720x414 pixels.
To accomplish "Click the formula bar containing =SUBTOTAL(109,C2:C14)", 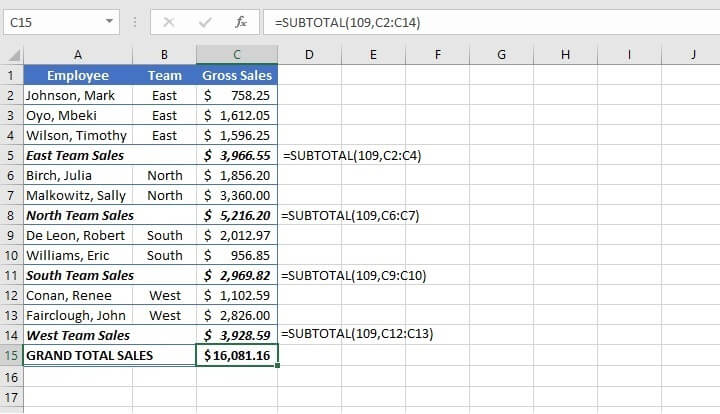I will point(491,22).
